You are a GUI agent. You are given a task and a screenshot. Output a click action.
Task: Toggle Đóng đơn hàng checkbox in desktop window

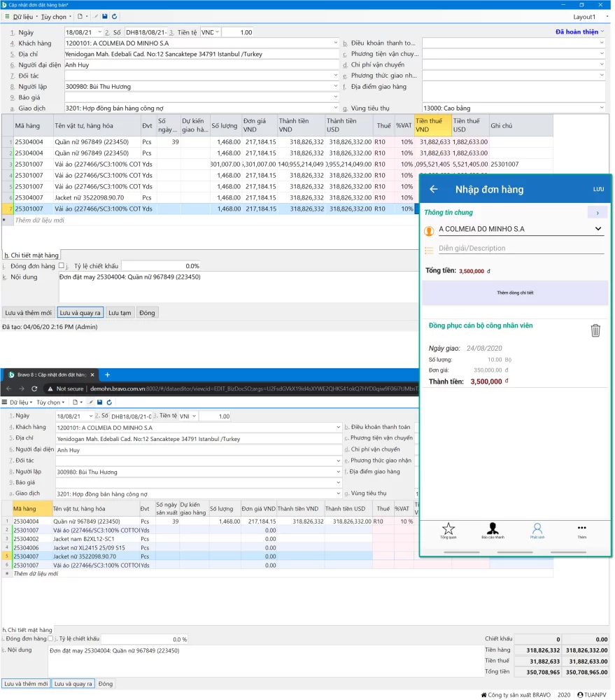coord(62,266)
